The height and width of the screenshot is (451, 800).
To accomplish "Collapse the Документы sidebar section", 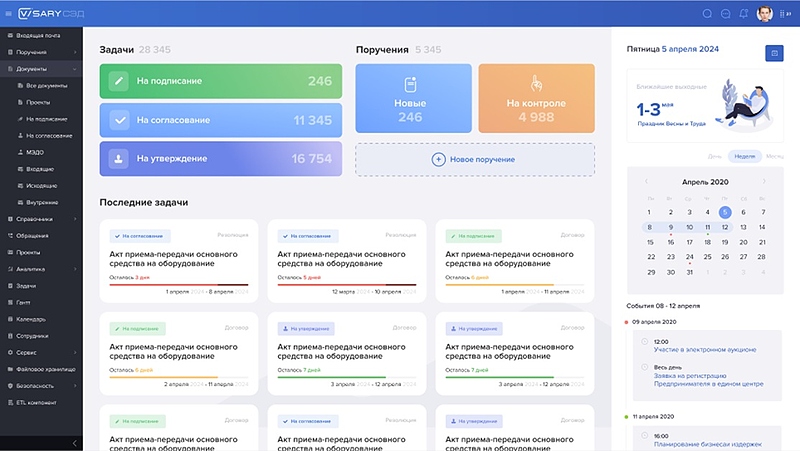I will pos(75,68).
